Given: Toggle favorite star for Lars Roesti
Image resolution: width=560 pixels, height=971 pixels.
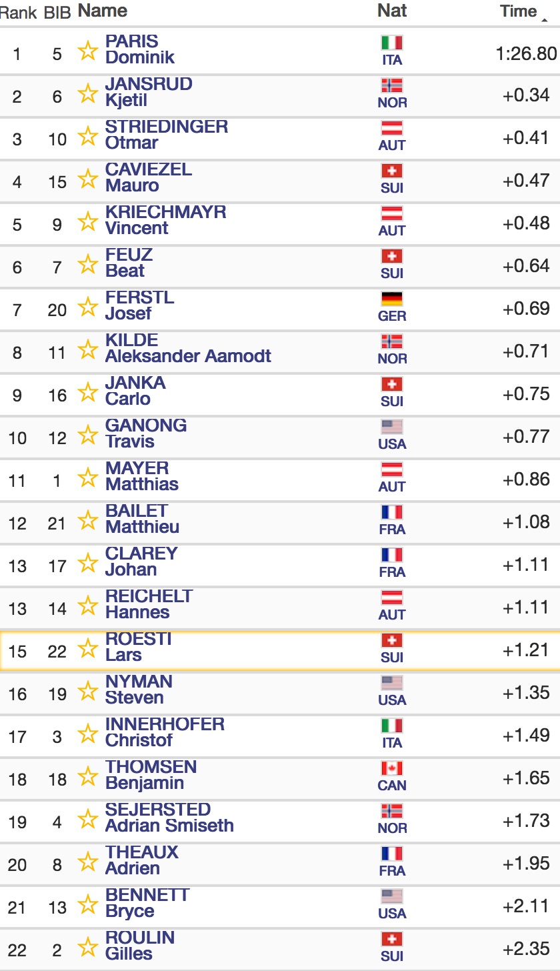Looking at the screenshot, I should (88, 648).
